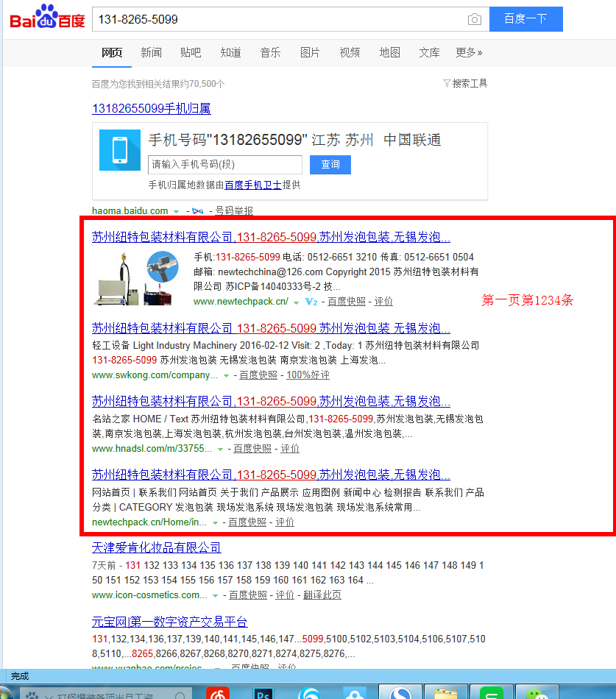616x699 pixels.
Task: Switch to the 贴吧 tab
Action: 191,52
